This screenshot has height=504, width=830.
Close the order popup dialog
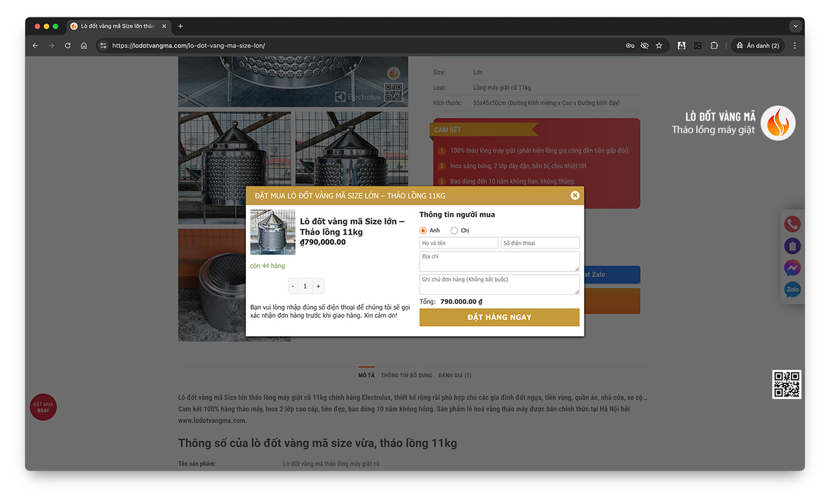pos(575,195)
